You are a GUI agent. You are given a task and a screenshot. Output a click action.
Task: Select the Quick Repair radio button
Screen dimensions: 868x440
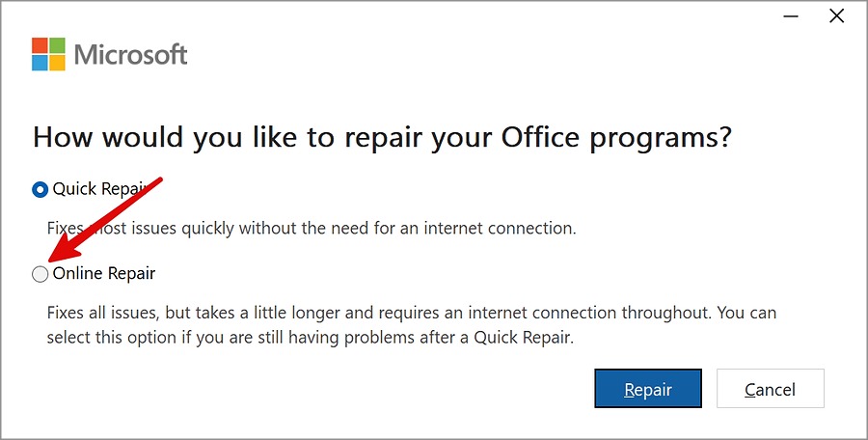coord(40,190)
